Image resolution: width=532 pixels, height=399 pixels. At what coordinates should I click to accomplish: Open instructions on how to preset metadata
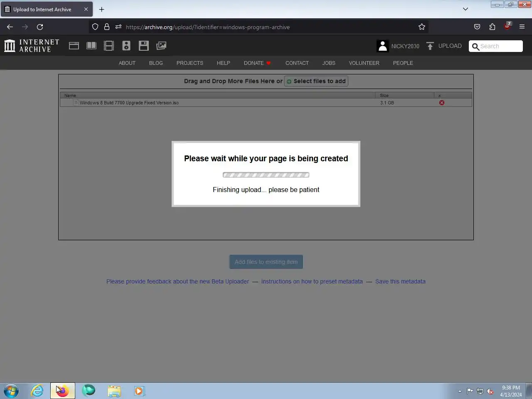[312, 281]
